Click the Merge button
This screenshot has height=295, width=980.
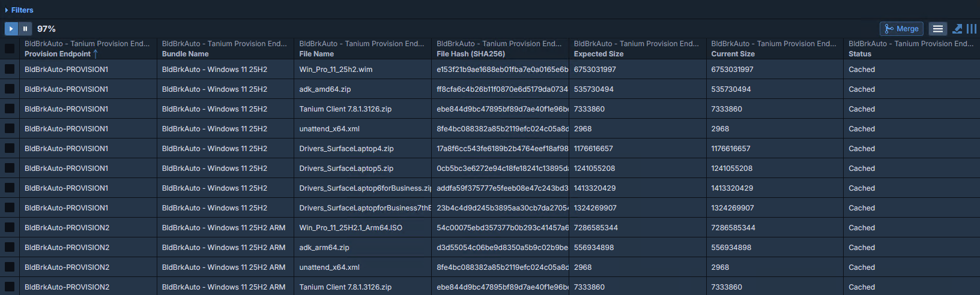click(901, 29)
